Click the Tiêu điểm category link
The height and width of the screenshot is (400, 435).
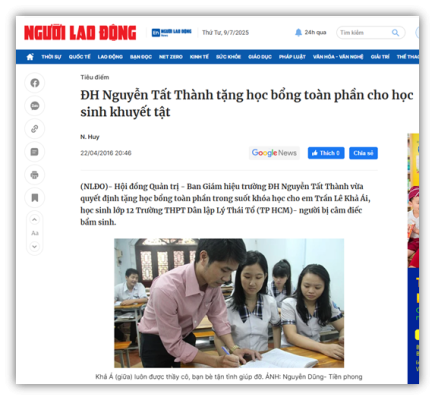(95, 77)
